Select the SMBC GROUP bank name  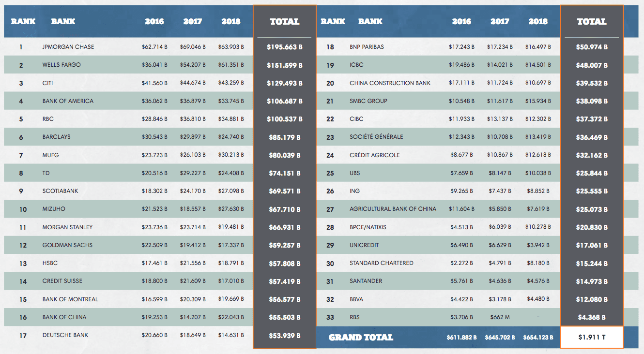tap(368, 101)
